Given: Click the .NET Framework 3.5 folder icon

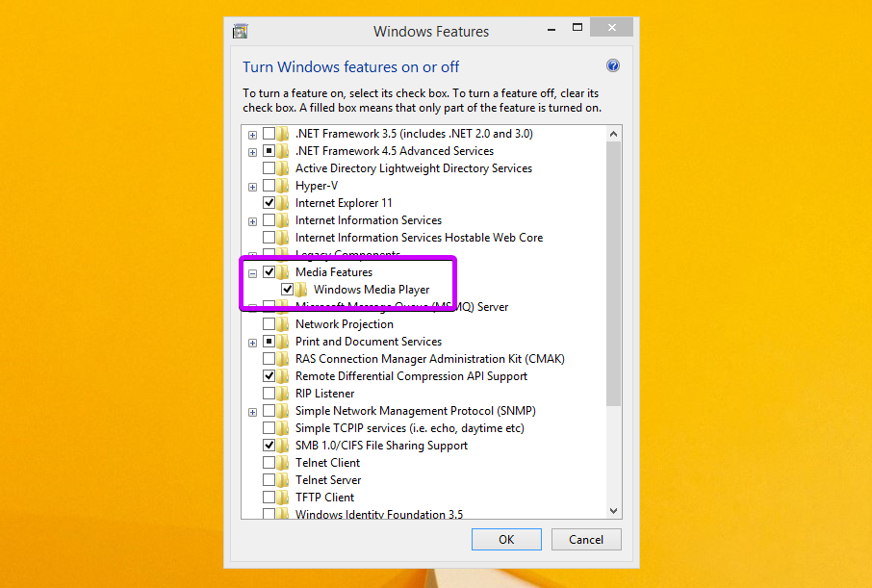Looking at the screenshot, I should pos(283,134).
